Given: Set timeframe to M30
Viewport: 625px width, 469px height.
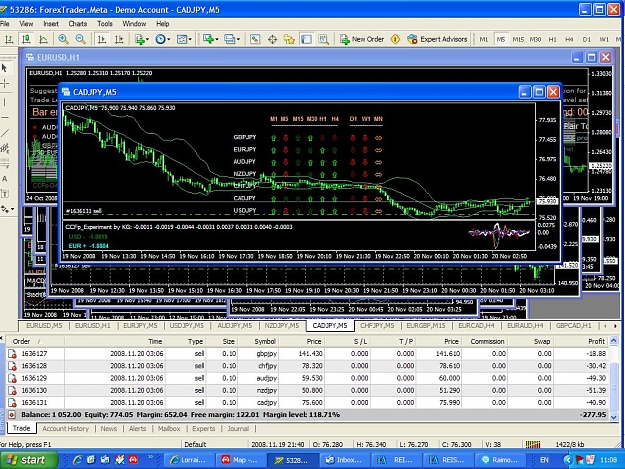Looking at the screenshot, I should (x=535, y=39).
